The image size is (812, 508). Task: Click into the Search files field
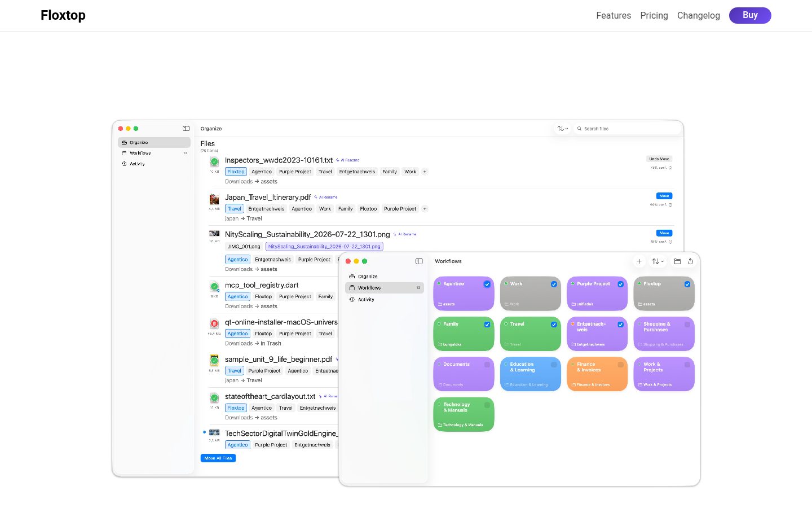coord(627,129)
